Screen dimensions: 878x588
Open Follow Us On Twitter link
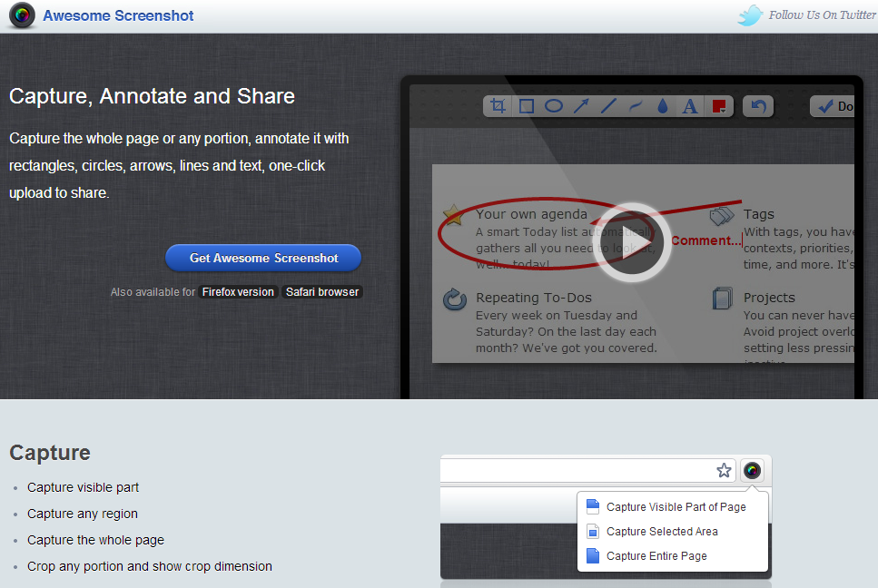coord(822,15)
